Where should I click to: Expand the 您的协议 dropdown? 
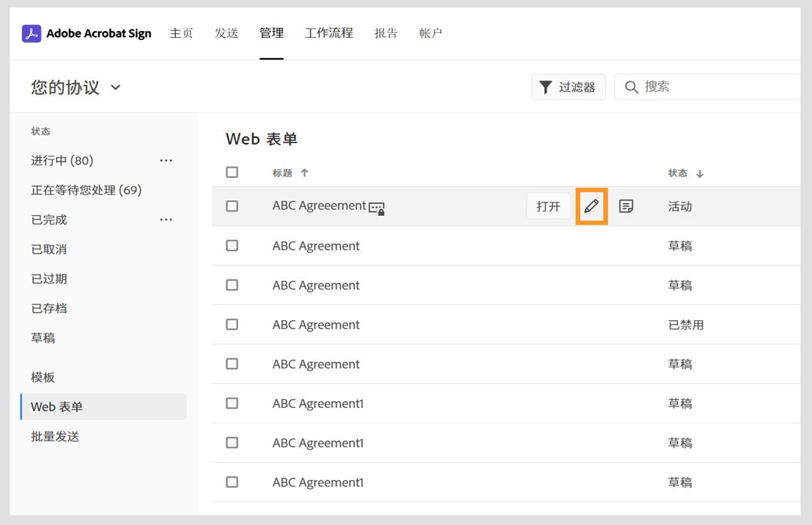(x=115, y=87)
